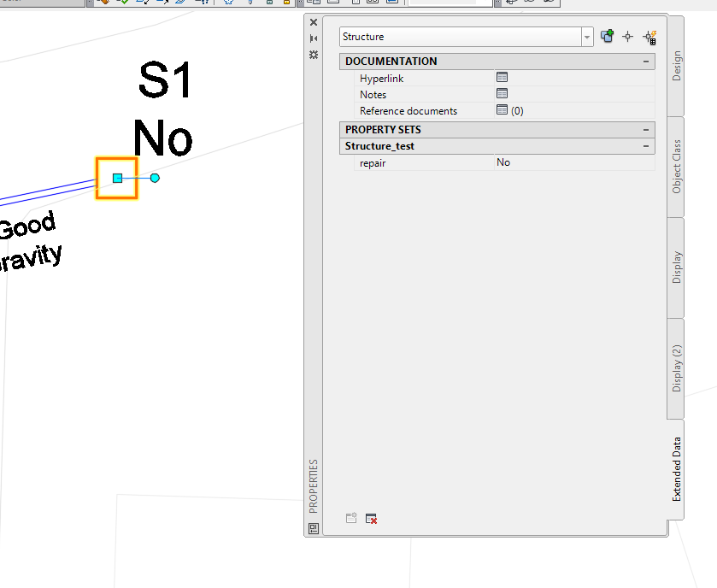Click the selected cyan structure square
Viewport: 717px width, 588px height.
(116, 178)
